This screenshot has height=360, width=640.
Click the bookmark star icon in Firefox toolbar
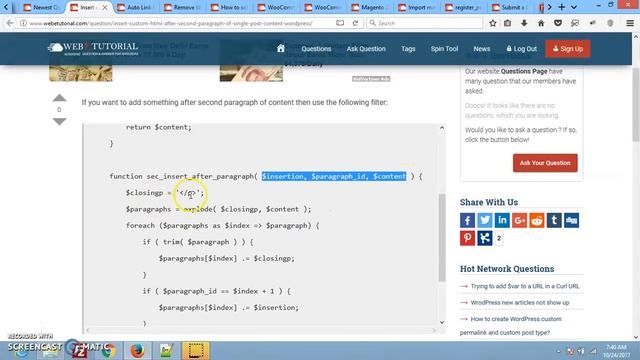[493, 23]
